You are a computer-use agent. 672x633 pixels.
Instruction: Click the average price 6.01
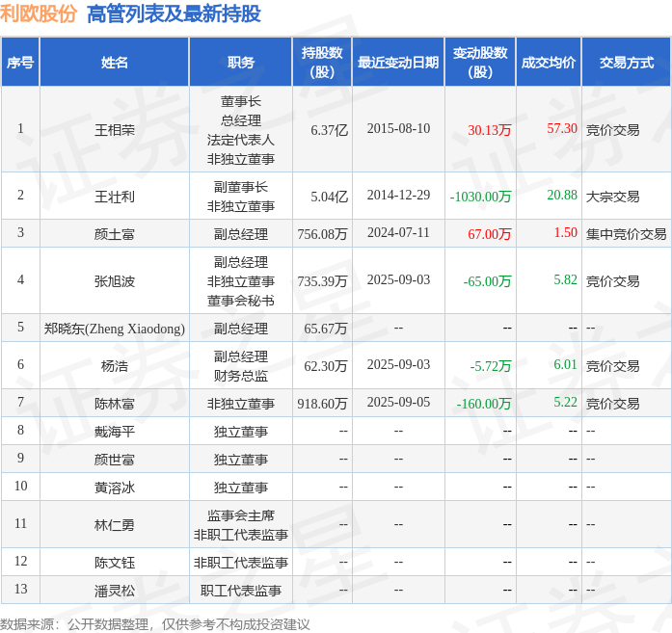coord(565,364)
